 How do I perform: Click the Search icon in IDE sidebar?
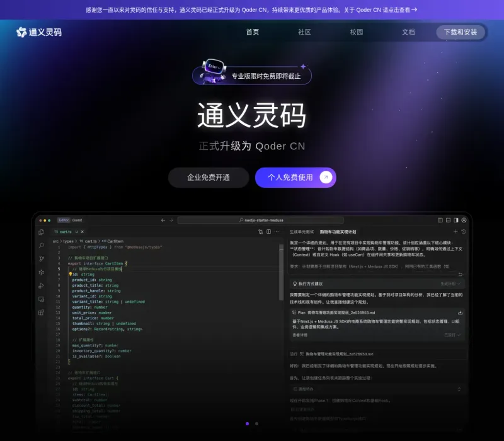[41, 246]
